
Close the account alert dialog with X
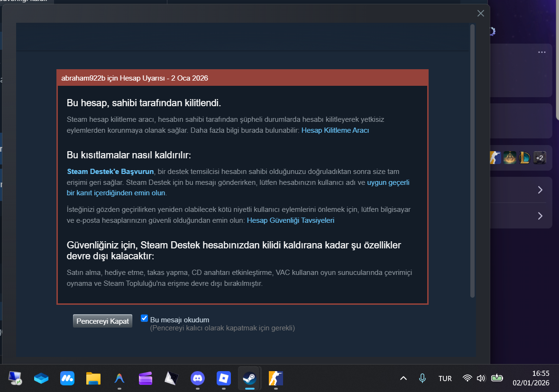tap(481, 13)
